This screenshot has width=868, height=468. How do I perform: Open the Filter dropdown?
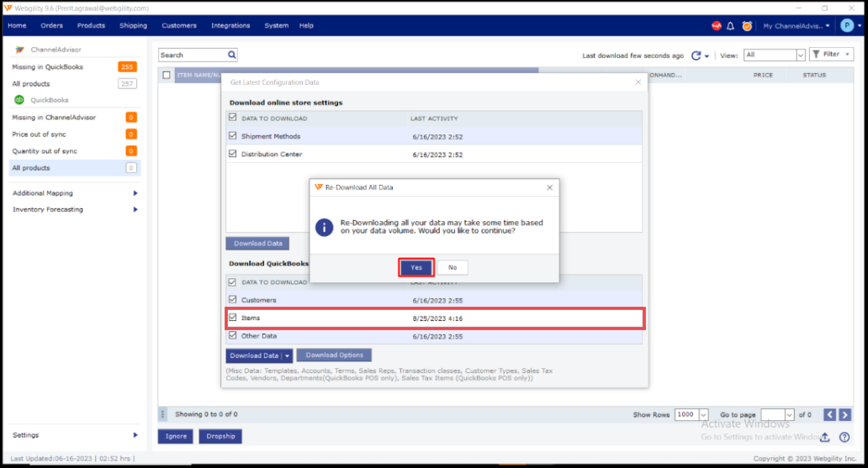(x=832, y=55)
